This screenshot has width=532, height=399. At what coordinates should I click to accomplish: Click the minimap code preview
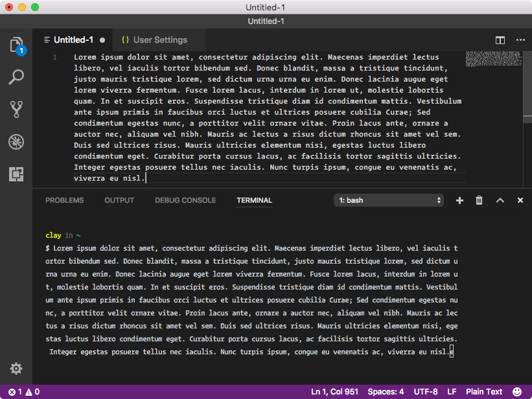coord(494,59)
